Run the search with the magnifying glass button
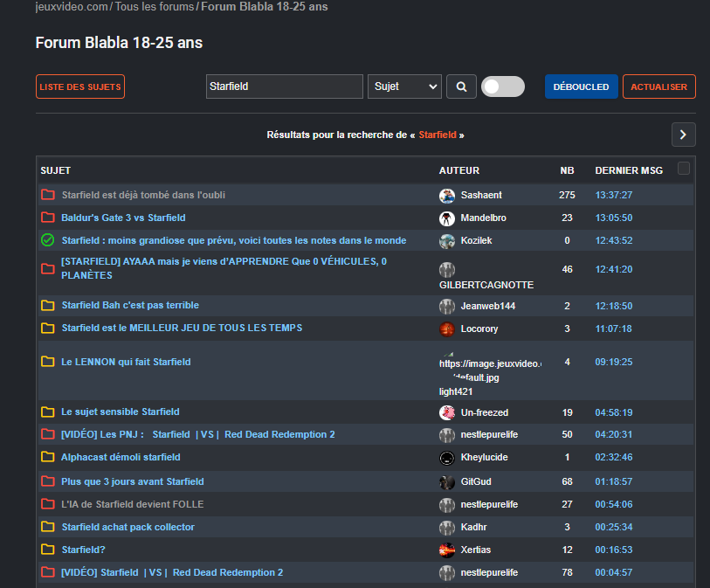This screenshot has width=710, height=588. (x=461, y=86)
